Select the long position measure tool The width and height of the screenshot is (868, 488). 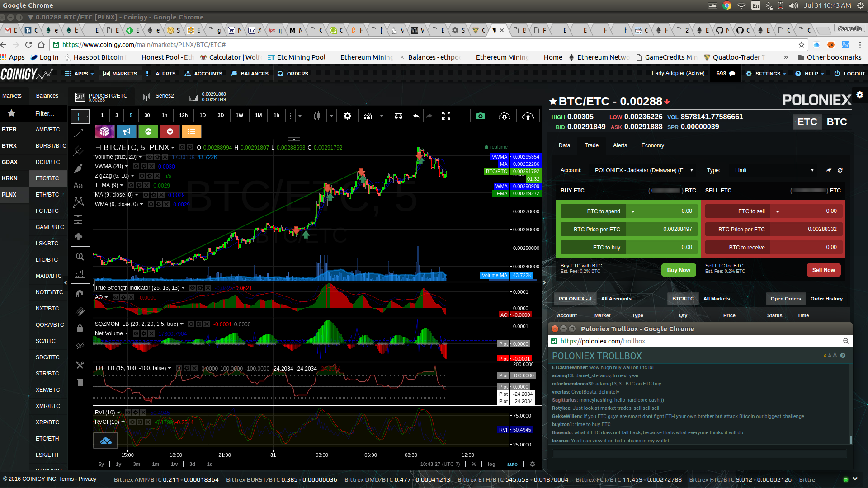[x=78, y=220]
